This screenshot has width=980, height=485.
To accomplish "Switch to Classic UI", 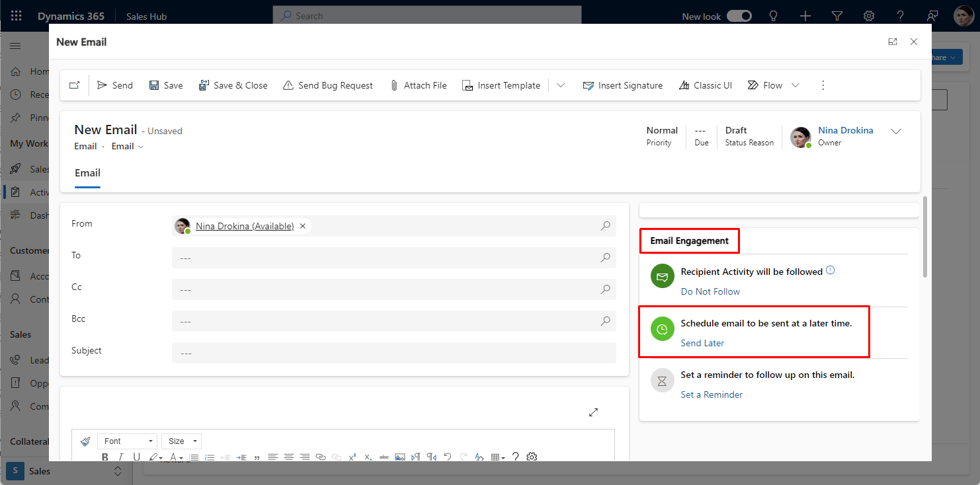I will click(705, 85).
